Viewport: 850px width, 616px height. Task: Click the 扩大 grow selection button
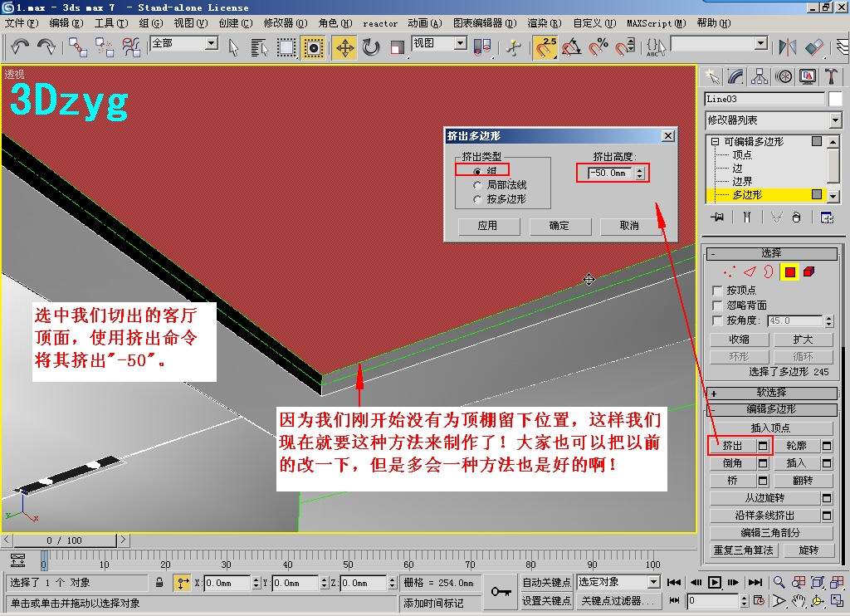tap(804, 340)
